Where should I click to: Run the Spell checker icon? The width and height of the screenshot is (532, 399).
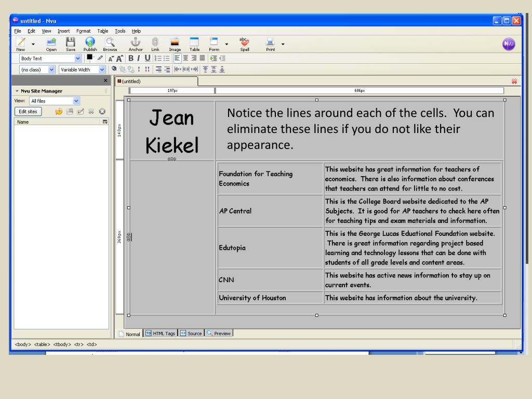[x=244, y=44]
